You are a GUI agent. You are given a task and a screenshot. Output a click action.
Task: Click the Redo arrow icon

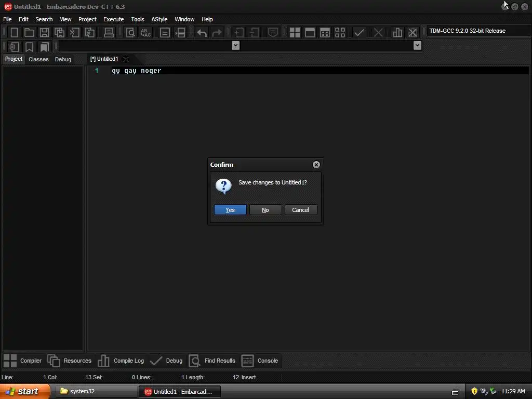(217, 33)
